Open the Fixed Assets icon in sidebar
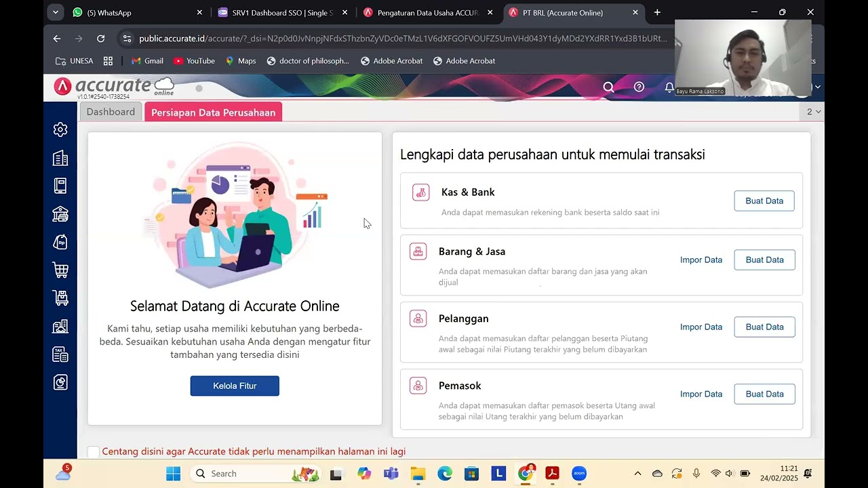This screenshot has height=488, width=868. (x=60, y=326)
